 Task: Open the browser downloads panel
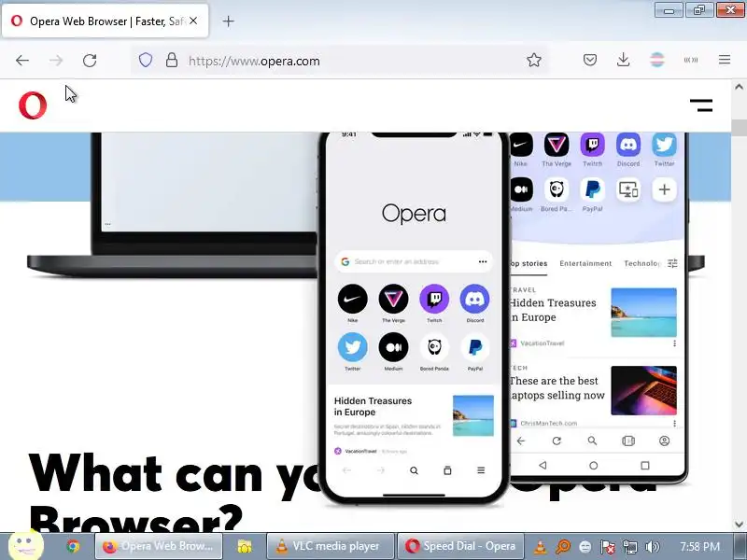623,60
